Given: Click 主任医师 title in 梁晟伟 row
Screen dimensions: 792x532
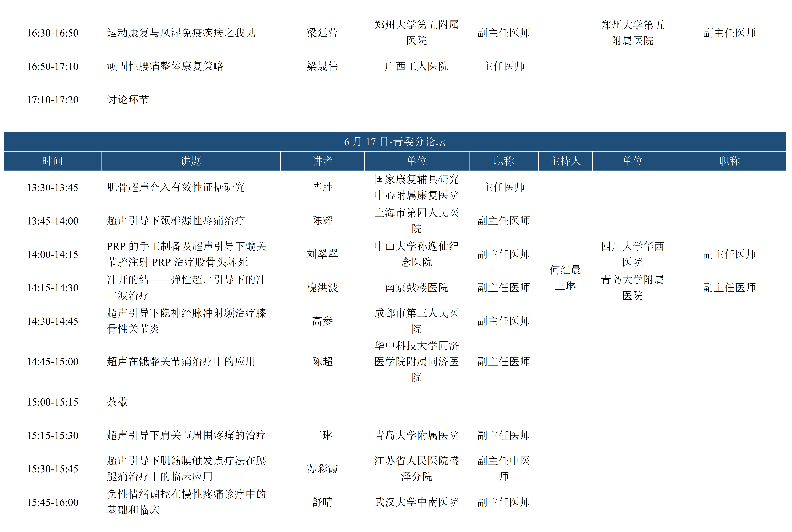Looking at the screenshot, I should coord(504,66).
